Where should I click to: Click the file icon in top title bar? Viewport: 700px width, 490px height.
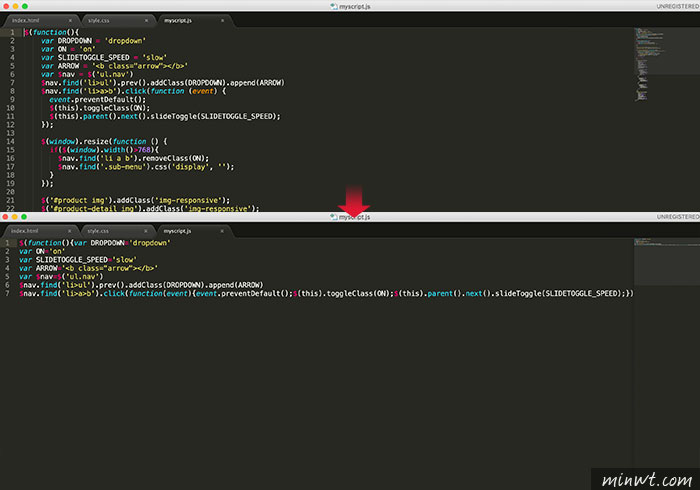334,6
